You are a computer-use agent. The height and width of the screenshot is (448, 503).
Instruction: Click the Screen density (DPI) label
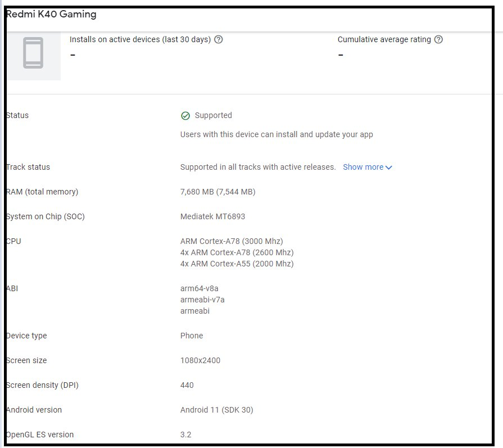tap(42, 385)
